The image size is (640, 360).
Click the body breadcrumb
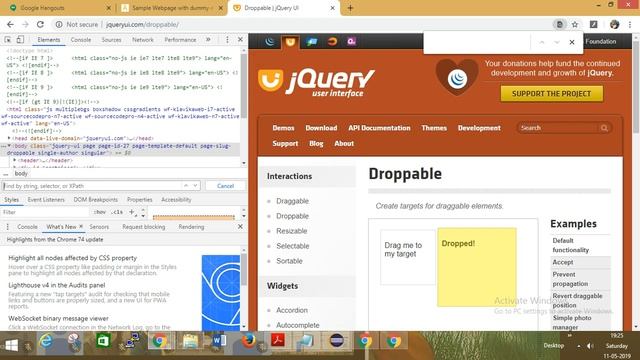tap(21, 173)
